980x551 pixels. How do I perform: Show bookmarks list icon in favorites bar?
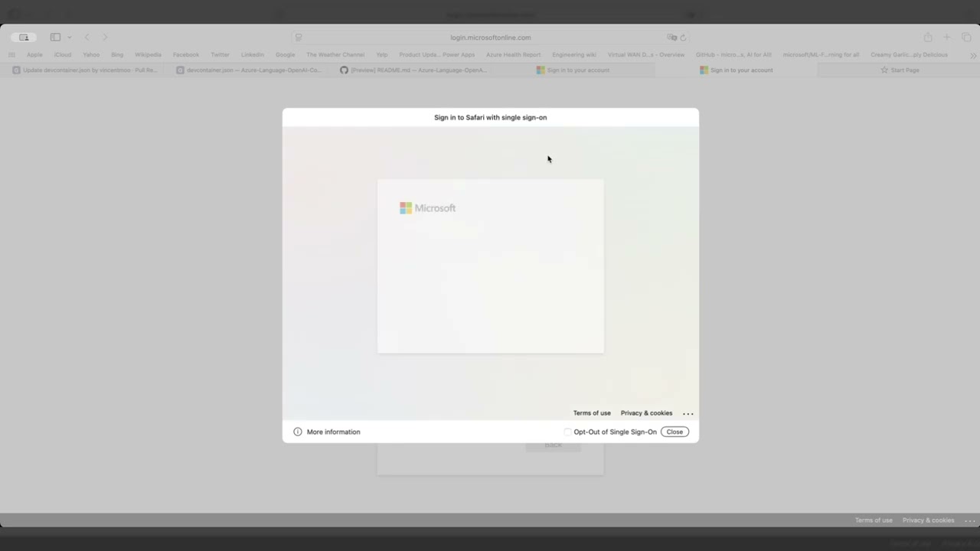click(11, 54)
